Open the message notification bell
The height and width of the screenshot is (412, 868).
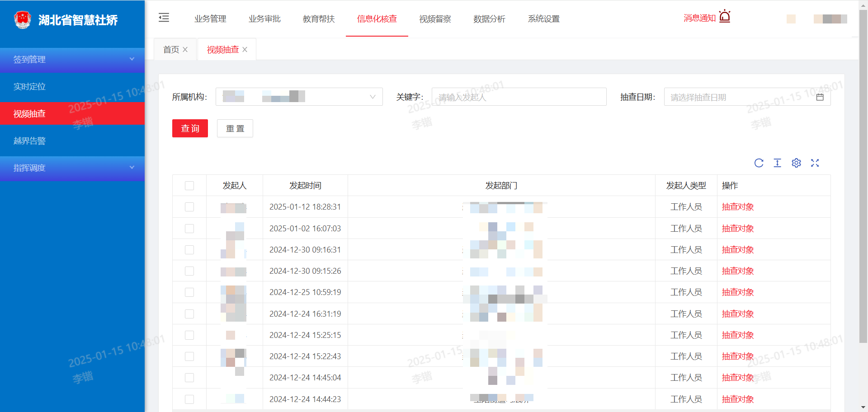click(x=724, y=17)
